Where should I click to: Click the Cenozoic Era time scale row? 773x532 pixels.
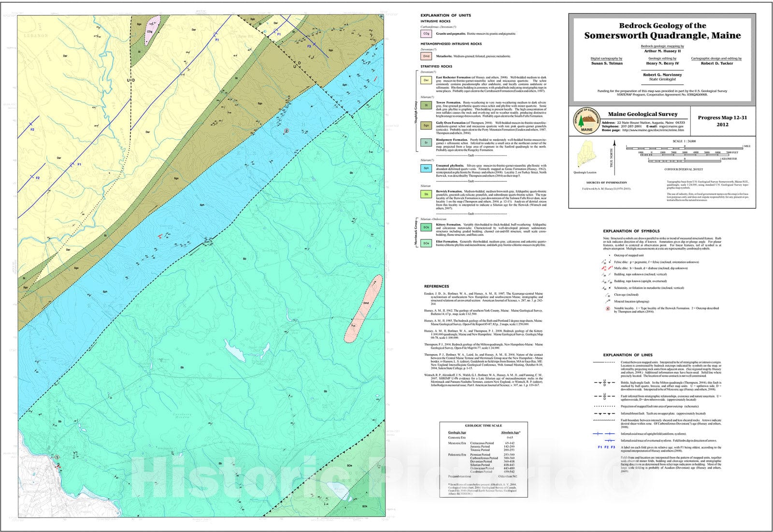(481, 437)
